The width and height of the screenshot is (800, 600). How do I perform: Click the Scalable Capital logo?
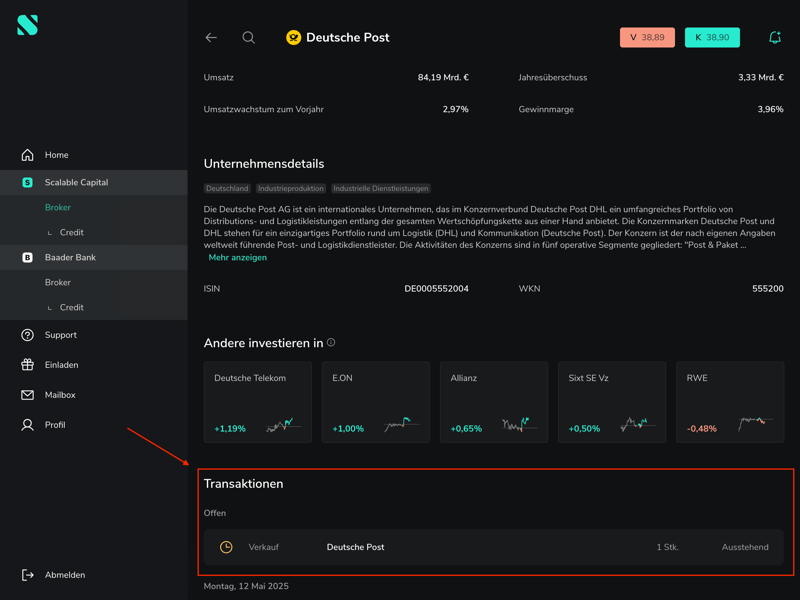(x=28, y=25)
